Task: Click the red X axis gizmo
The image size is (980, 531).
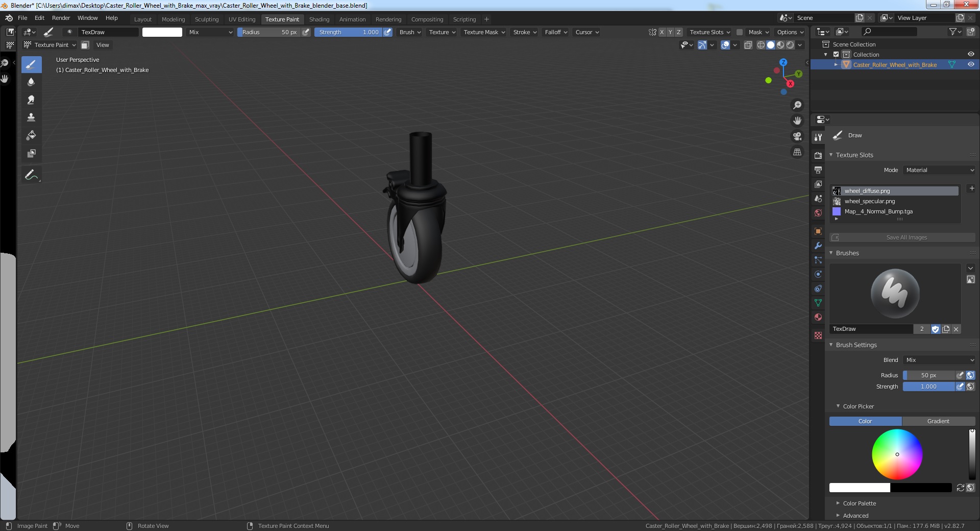Action: [790, 83]
